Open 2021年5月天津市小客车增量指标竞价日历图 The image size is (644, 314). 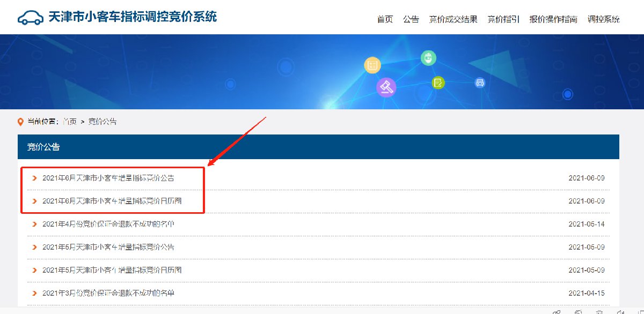pos(112,270)
